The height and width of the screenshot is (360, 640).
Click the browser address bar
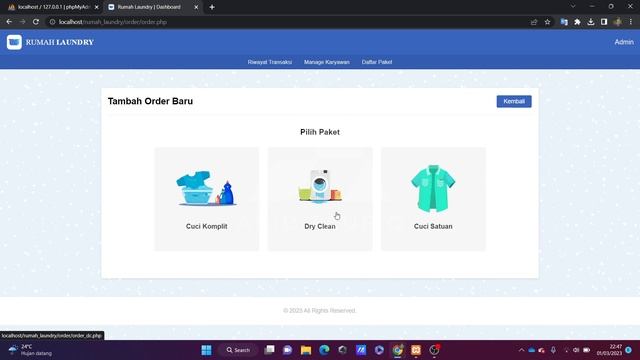point(286,22)
